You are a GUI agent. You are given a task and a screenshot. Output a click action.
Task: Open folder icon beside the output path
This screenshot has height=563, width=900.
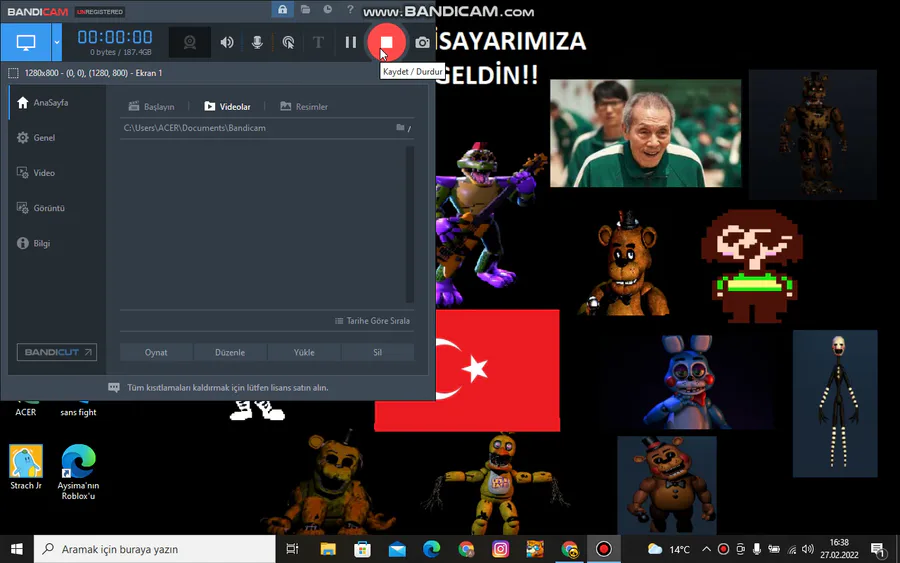(400, 127)
